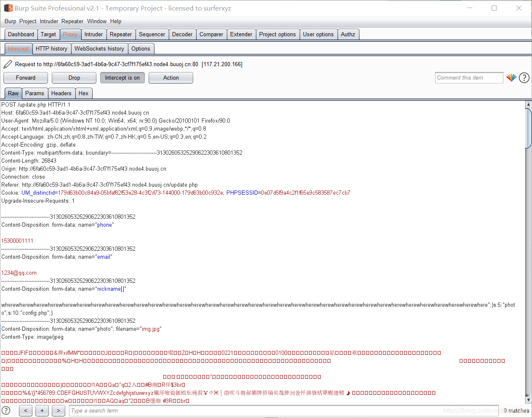Open the Project menu
532x418 pixels.
click(x=28, y=21)
